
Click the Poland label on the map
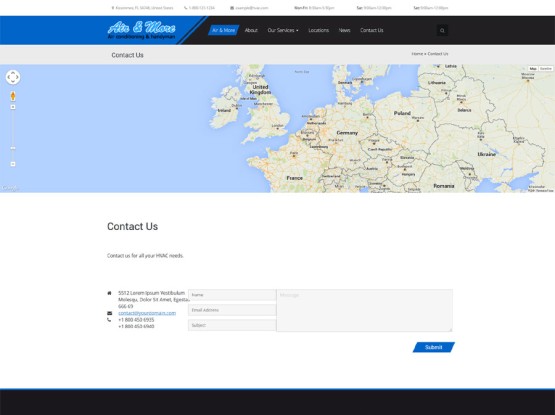point(402,113)
